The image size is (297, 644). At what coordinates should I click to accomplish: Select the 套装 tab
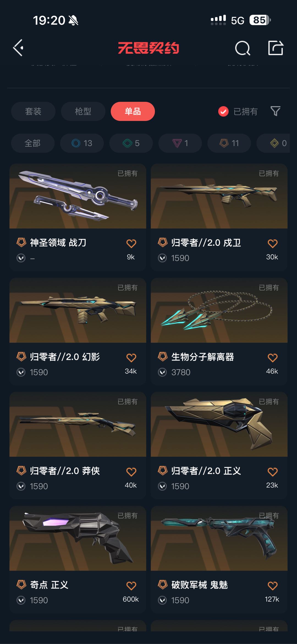tap(33, 111)
